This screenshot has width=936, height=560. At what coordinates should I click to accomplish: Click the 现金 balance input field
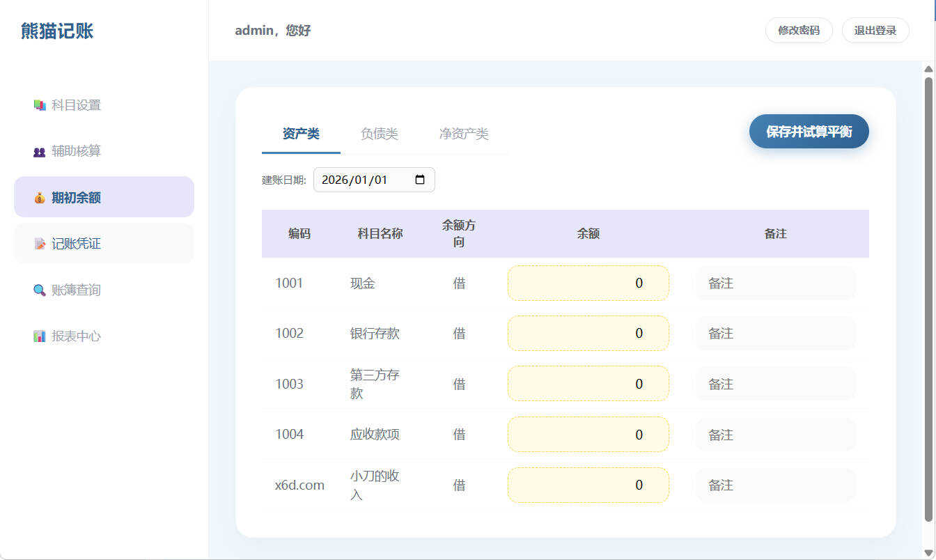click(588, 283)
